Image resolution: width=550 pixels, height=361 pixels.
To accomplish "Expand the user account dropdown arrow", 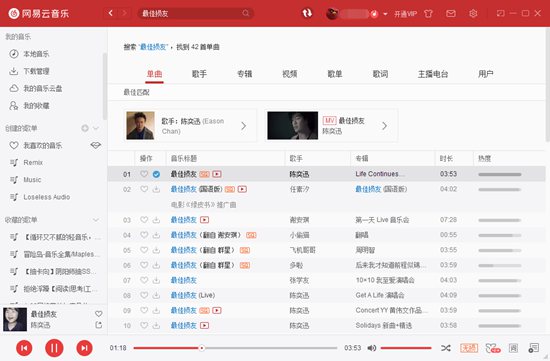I will point(385,14).
